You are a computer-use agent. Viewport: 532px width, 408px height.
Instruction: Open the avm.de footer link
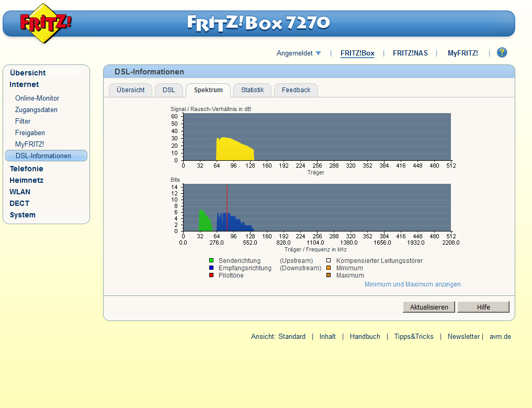[500, 337]
